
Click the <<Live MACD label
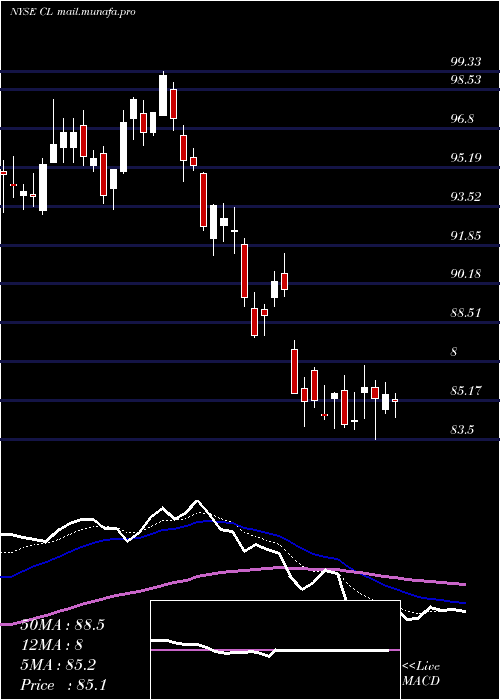point(421,674)
